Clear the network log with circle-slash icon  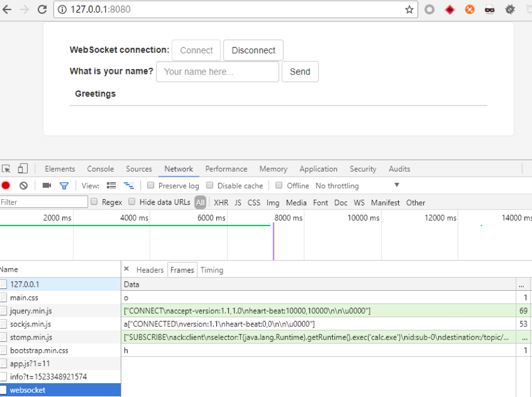[23, 186]
